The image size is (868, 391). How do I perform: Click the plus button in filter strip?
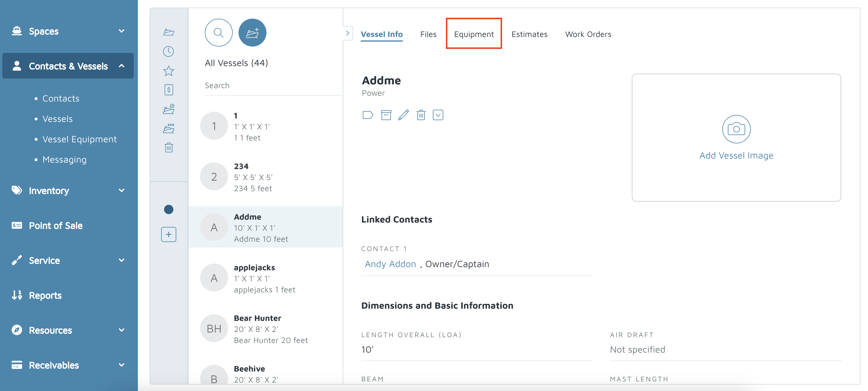pos(168,234)
